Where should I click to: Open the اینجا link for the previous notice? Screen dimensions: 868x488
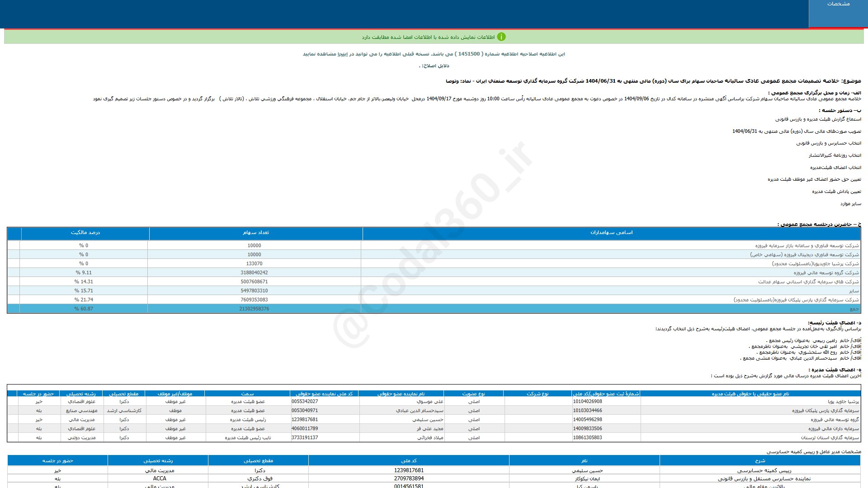(x=343, y=54)
